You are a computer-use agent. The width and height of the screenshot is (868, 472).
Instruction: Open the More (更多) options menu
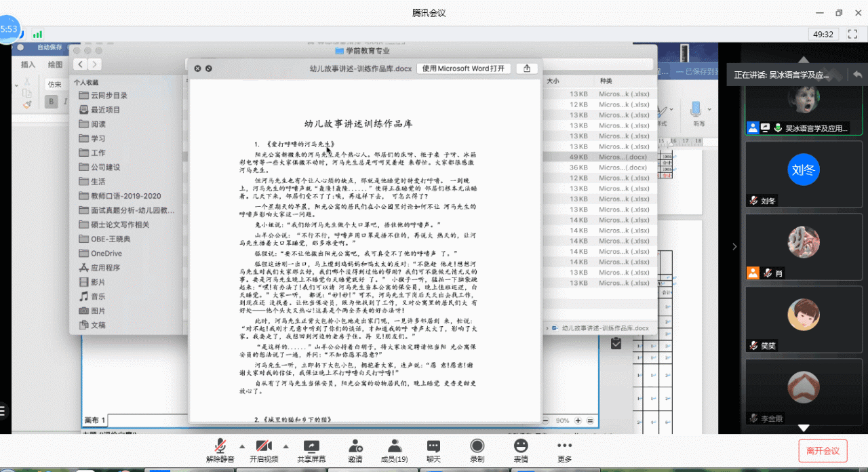coord(564,450)
